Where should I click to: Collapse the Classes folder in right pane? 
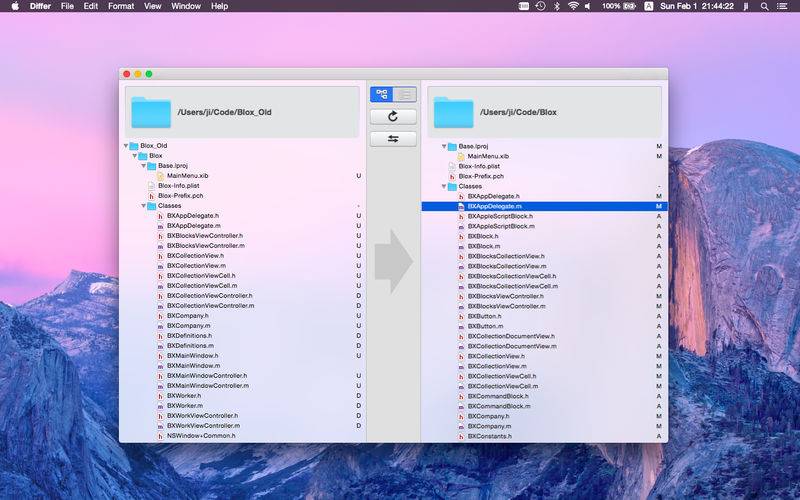click(444, 186)
